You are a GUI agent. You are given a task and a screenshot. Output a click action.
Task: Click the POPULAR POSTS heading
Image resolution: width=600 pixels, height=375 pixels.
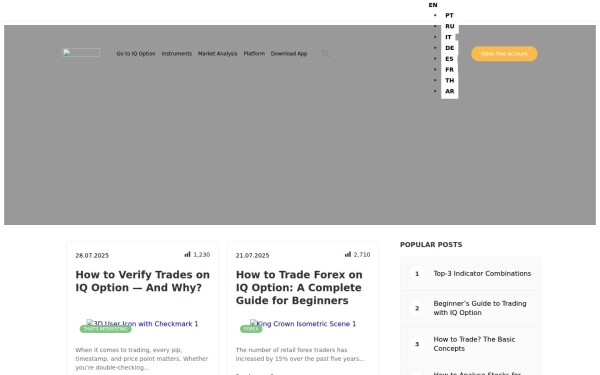tap(431, 245)
